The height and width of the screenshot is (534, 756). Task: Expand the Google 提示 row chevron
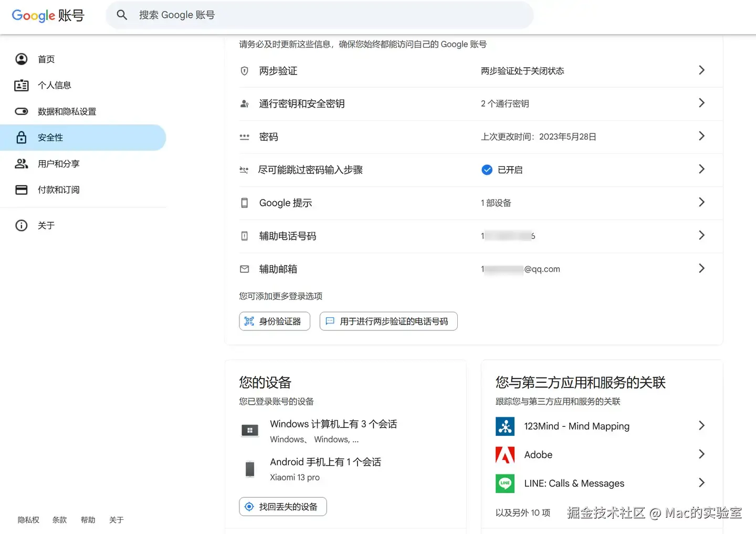tap(701, 203)
